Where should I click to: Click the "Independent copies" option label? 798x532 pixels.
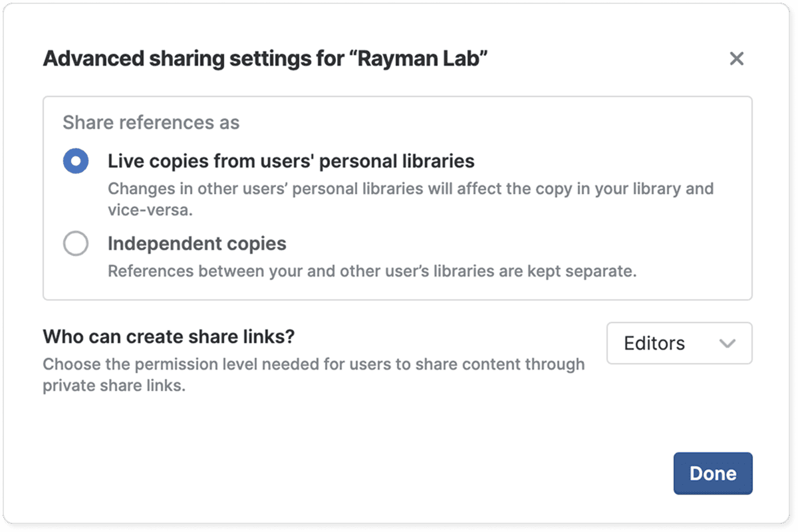(x=197, y=244)
